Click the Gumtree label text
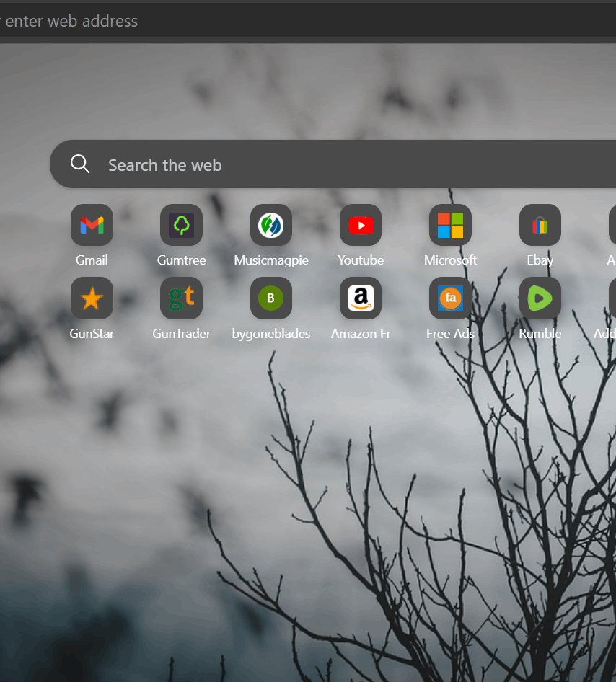 point(181,260)
